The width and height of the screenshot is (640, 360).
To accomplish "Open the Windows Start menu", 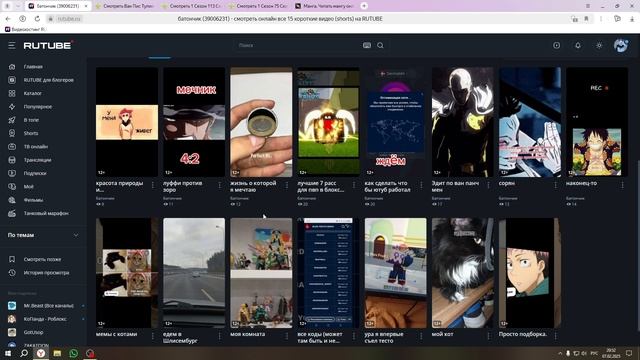I will 8,353.
